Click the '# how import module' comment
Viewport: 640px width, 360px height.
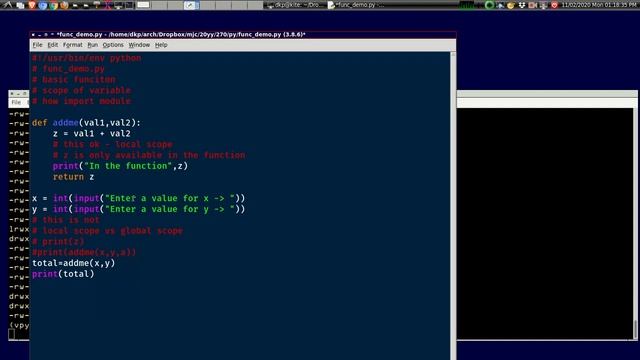(x=81, y=101)
